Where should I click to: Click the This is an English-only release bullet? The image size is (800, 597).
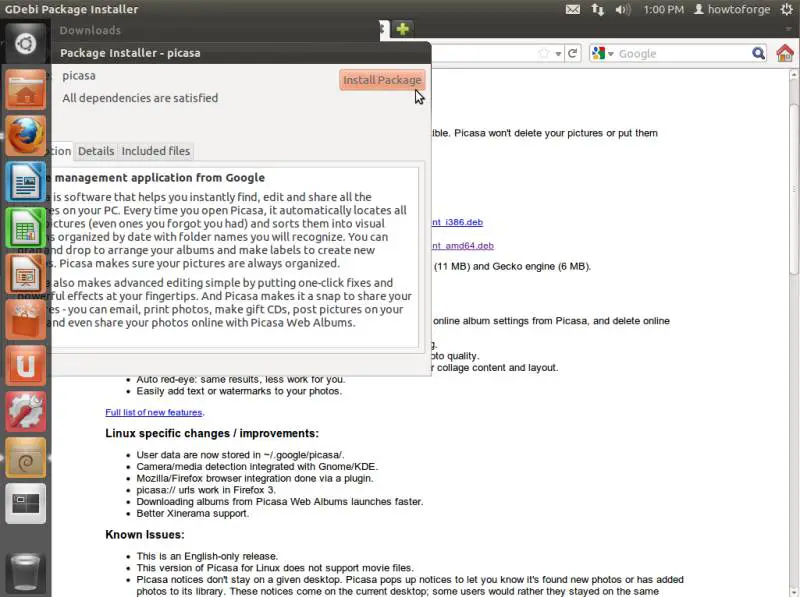click(207, 556)
